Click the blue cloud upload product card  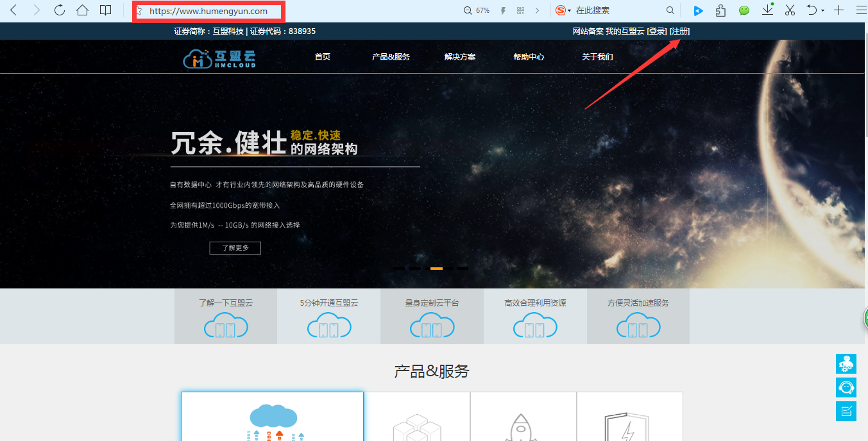272,417
